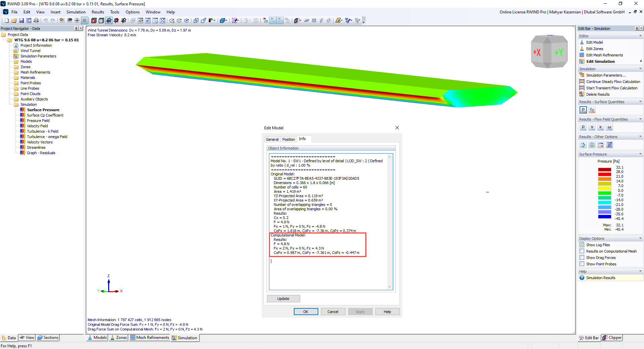The image size is (644, 349).
Task: Click Help button in Edit Model dialog
Action: click(x=387, y=312)
